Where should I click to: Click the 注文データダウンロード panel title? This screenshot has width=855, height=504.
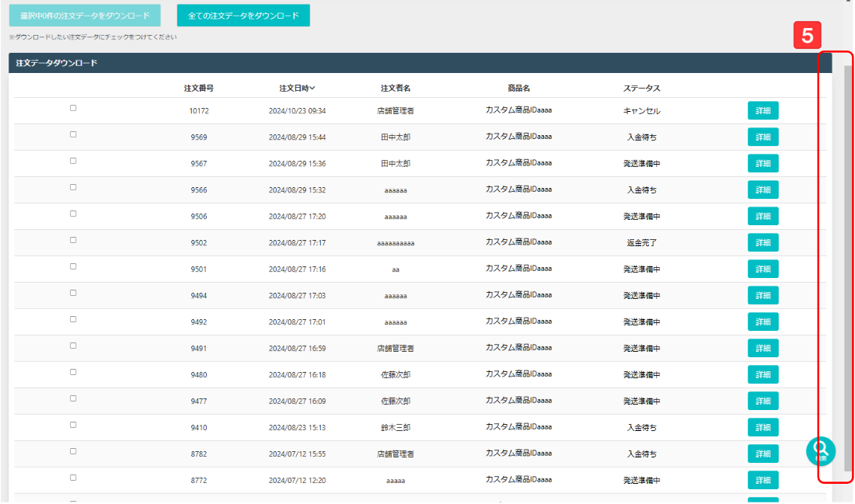57,63
